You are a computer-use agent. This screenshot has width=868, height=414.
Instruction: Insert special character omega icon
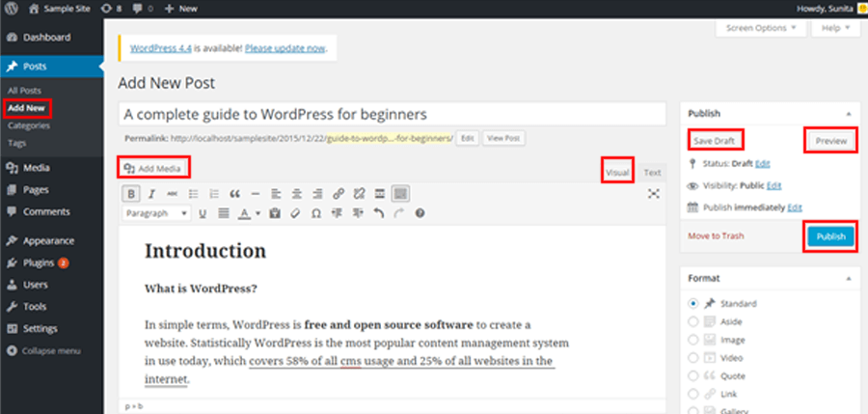[x=316, y=213]
